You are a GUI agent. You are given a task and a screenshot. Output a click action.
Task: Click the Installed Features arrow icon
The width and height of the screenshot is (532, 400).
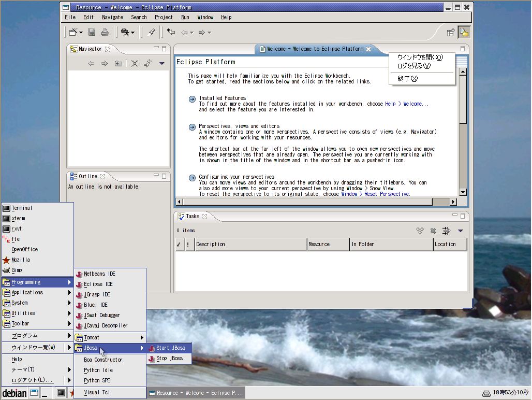pyautogui.click(x=192, y=99)
